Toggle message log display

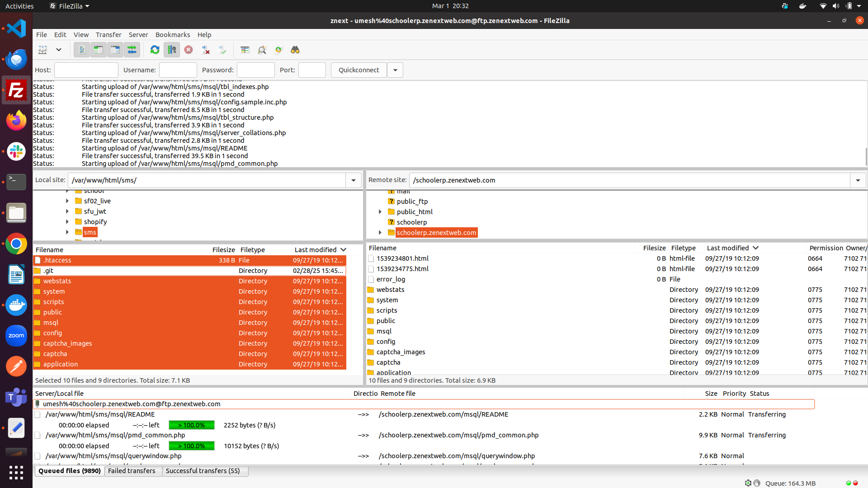tap(82, 50)
